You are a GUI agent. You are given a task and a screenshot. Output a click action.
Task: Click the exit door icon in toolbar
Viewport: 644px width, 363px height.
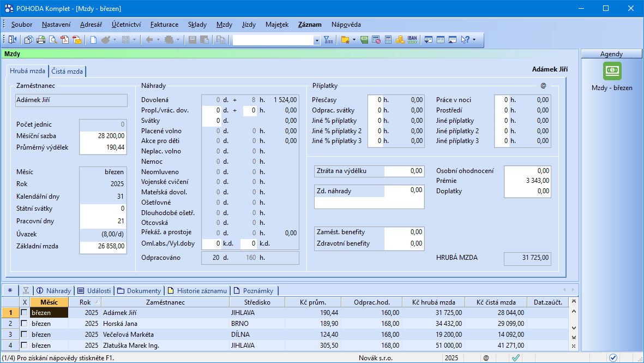(13, 40)
